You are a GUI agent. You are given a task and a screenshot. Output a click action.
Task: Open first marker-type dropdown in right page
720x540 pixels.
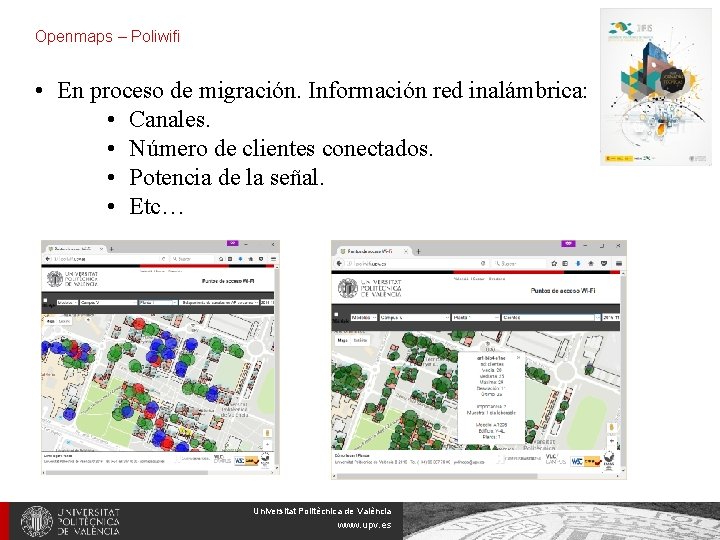[364, 317]
